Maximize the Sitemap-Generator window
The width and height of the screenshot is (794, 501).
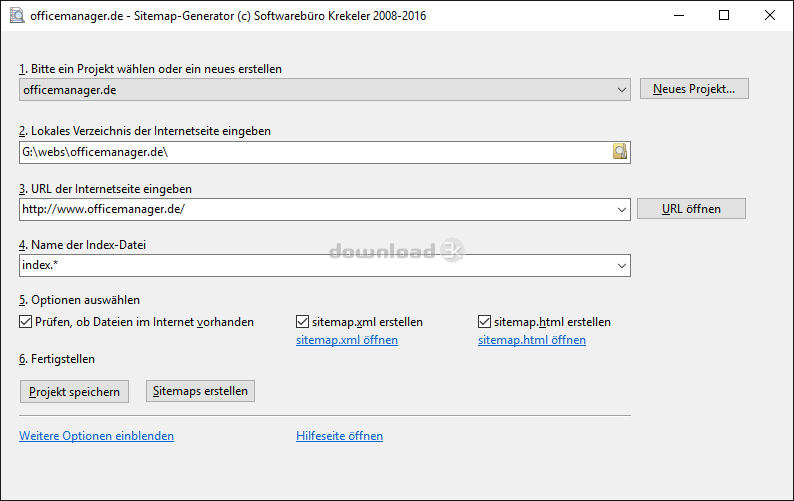coord(724,16)
